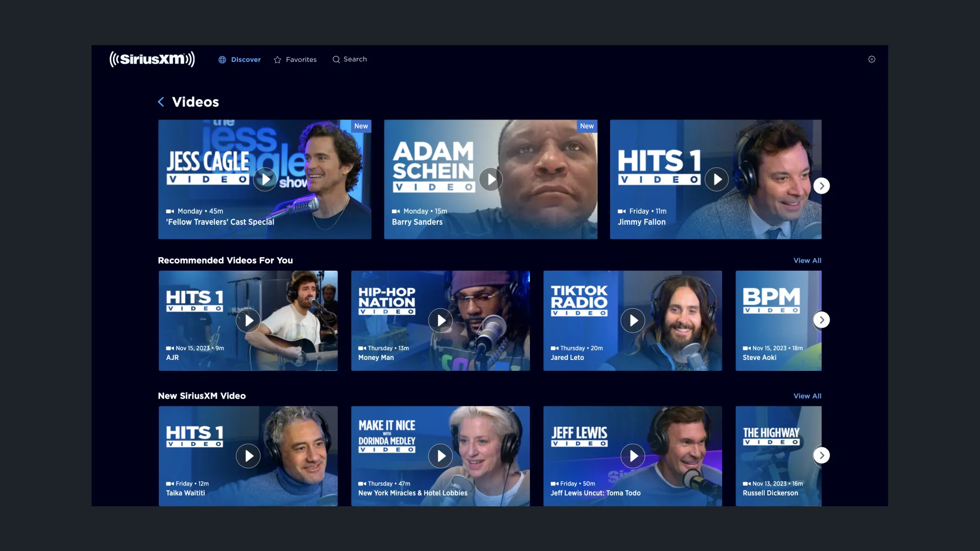The height and width of the screenshot is (551, 980).
Task: Play the Hip-Hop Nation Money Man video
Action: (x=440, y=321)
